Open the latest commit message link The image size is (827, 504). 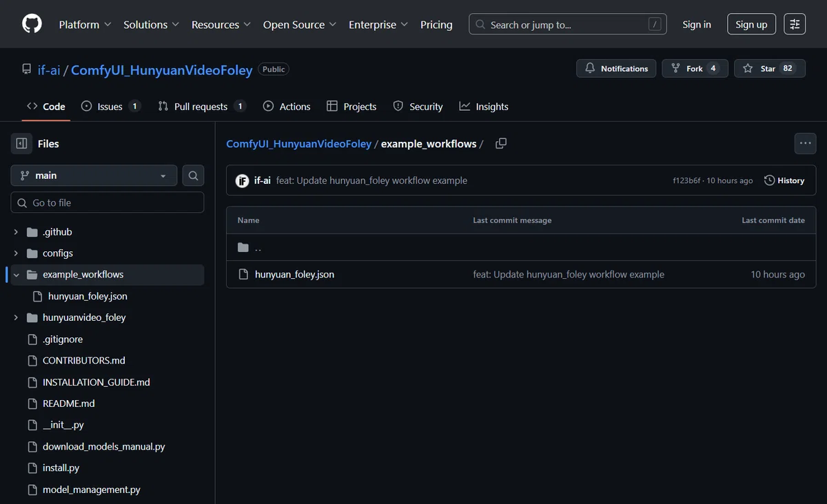pyautogui.click(x=371, y=180)
